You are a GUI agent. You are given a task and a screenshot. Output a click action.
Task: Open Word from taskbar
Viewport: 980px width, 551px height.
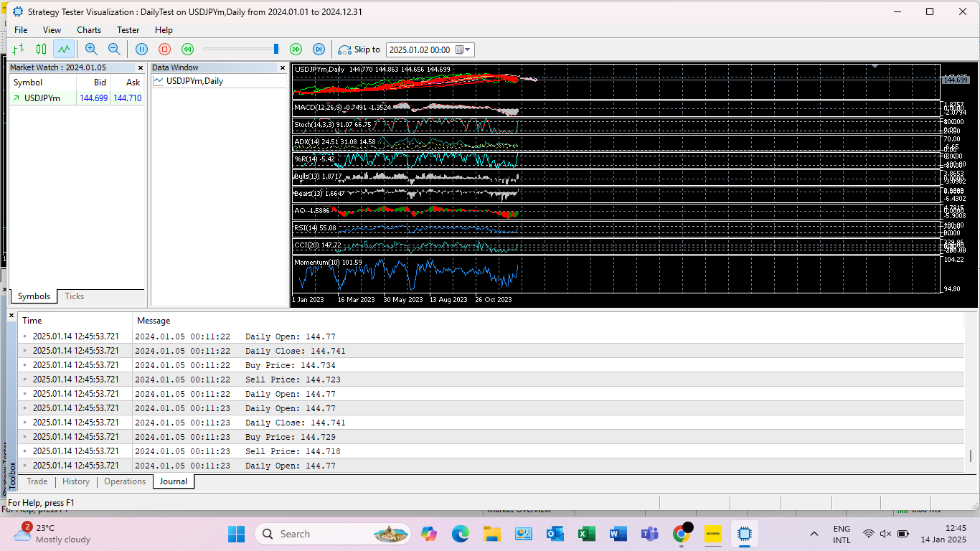click(x=618, y=534)
